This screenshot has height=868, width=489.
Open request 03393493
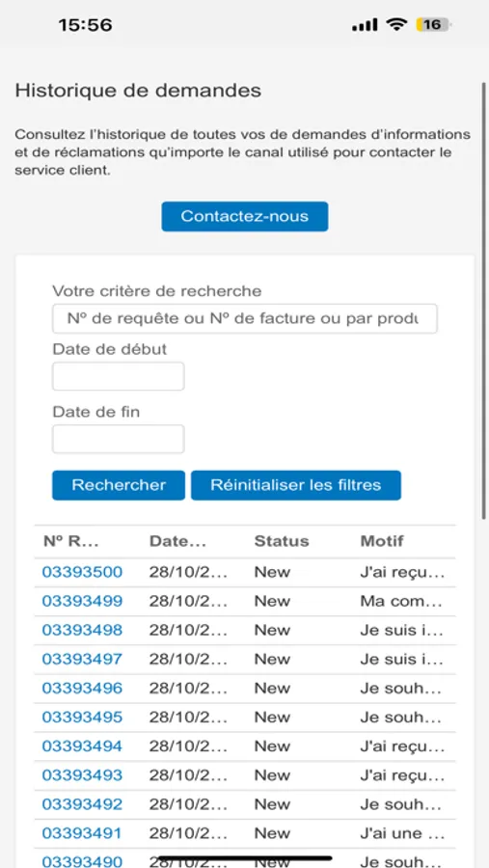pyautogui.click(x=82, y=775)
